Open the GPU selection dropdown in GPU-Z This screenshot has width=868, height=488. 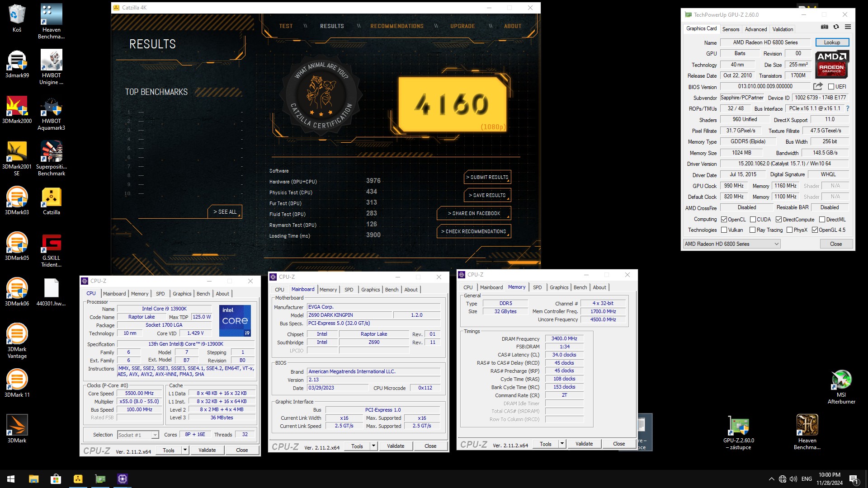[732, 244]
